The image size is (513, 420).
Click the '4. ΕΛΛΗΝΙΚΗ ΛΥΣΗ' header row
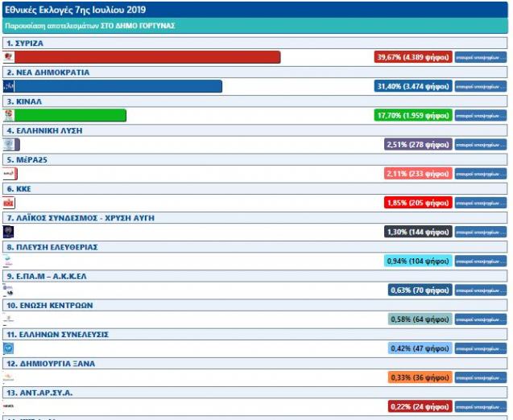(x=254, y=130)
